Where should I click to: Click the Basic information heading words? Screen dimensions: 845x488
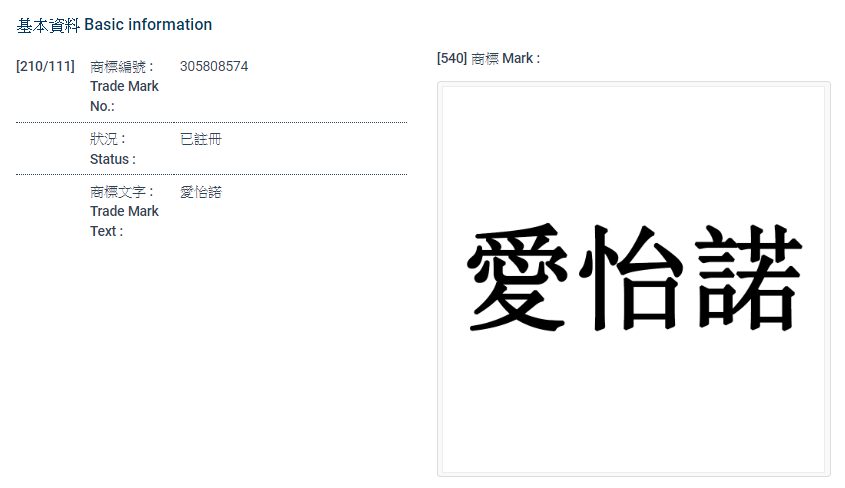pos(148,25)
